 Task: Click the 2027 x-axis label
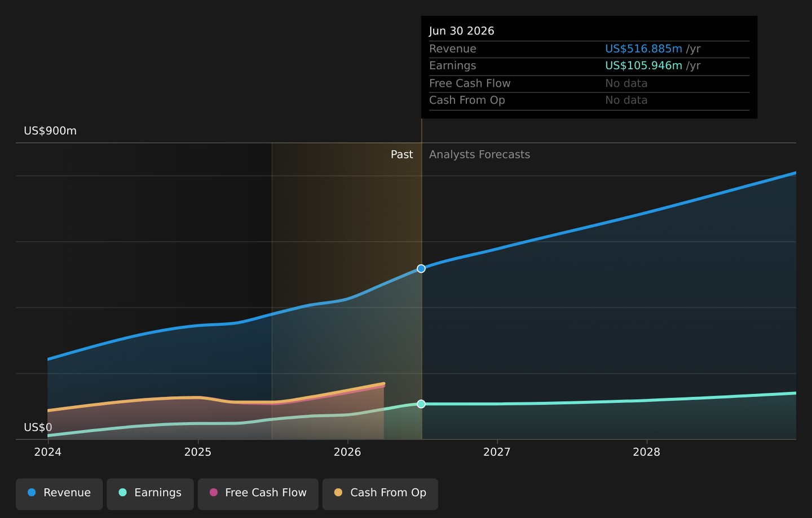pos(497,452)
